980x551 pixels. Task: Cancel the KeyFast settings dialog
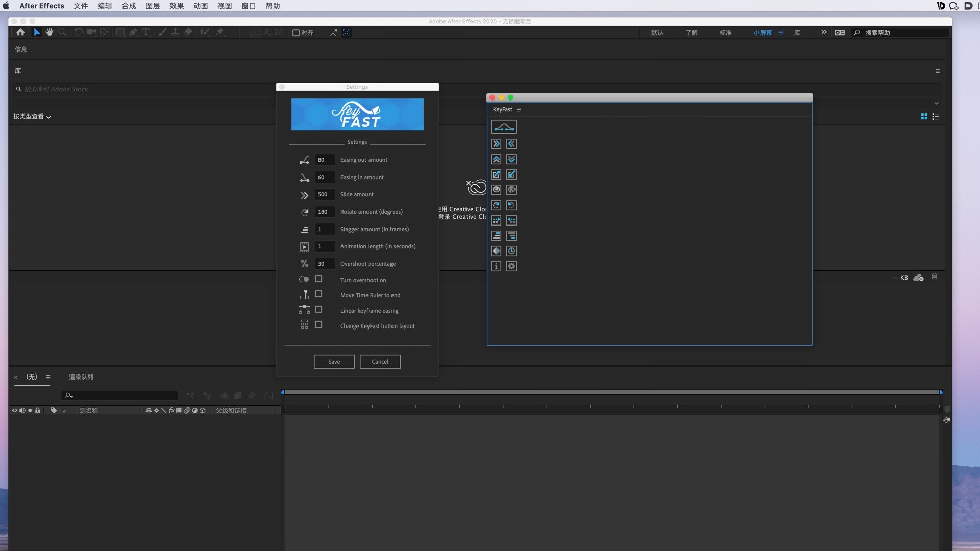pos(380,362)
